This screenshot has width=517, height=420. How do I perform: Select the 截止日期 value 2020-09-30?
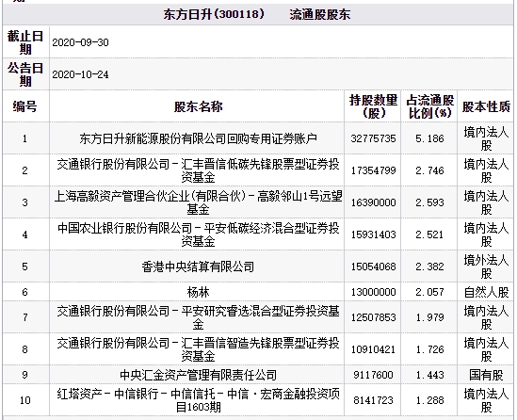pos(80,42)
